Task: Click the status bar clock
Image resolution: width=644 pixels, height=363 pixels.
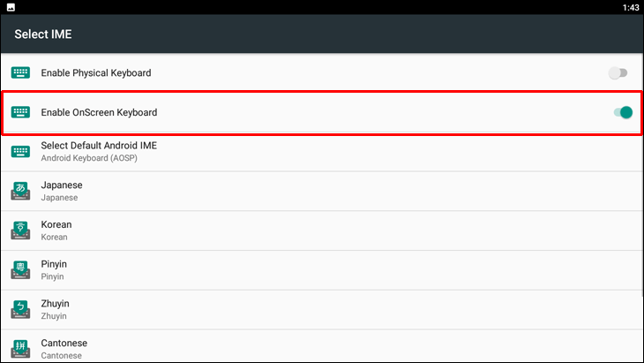Action: (631, 7)
